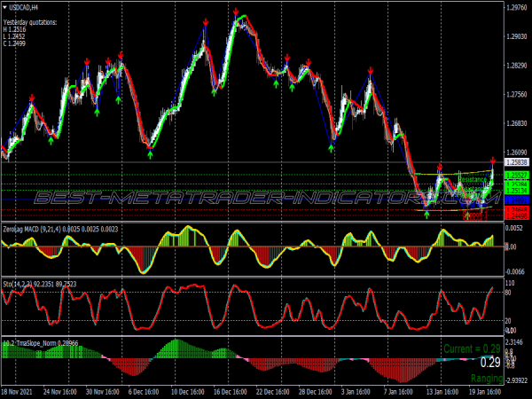The height and width of the screenshot is (399, 532).
Task: Click the MACD scale value -0.0066
Action: (515, 272)
